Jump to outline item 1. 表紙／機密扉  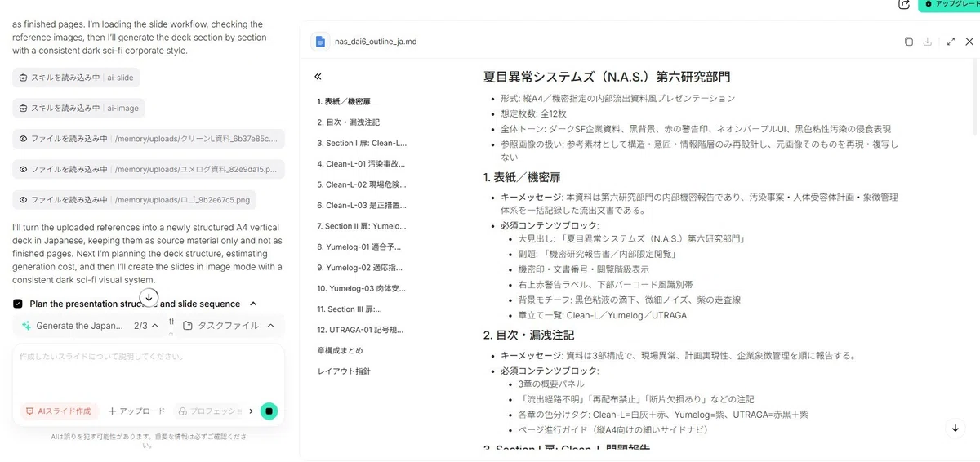pos(344,102)
